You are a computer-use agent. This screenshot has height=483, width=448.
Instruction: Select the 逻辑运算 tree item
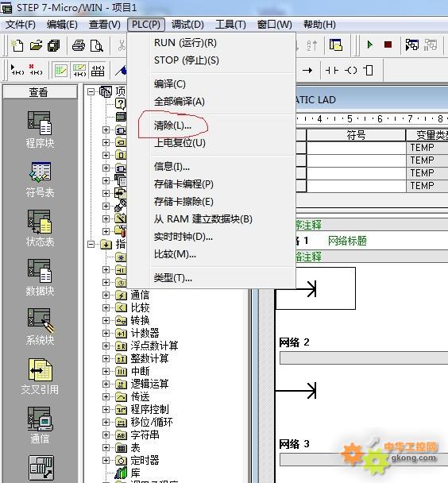(x=149, y=384)
